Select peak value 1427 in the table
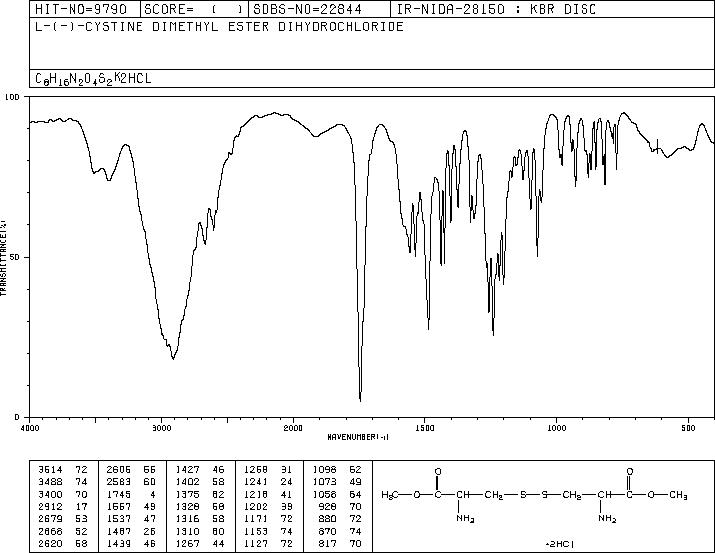This screenshot has width=715, height=553. (x=187, y=470)
